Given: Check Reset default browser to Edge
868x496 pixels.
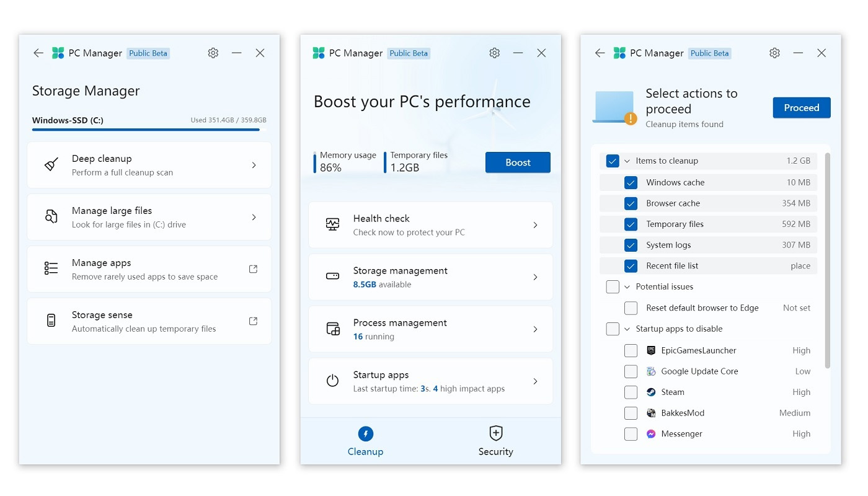Looking at the screenshot, I should (x=631, y=308).
